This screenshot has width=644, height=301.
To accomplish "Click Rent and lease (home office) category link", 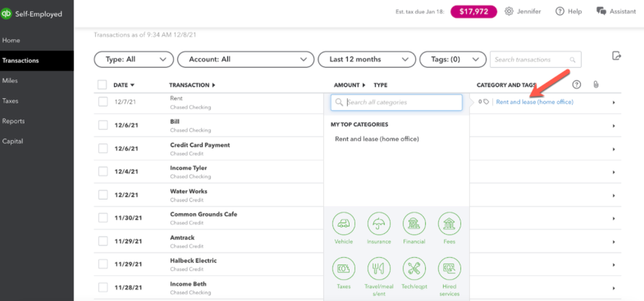I will 534,102.
